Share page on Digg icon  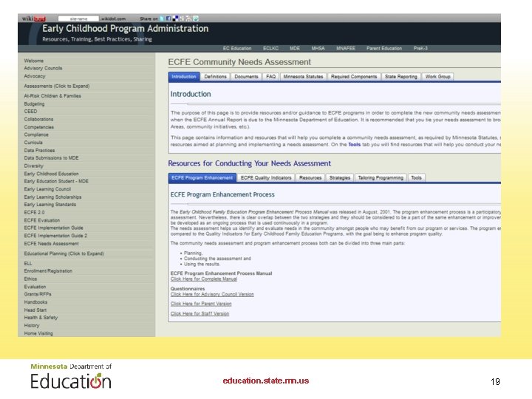tap(182, 18)
